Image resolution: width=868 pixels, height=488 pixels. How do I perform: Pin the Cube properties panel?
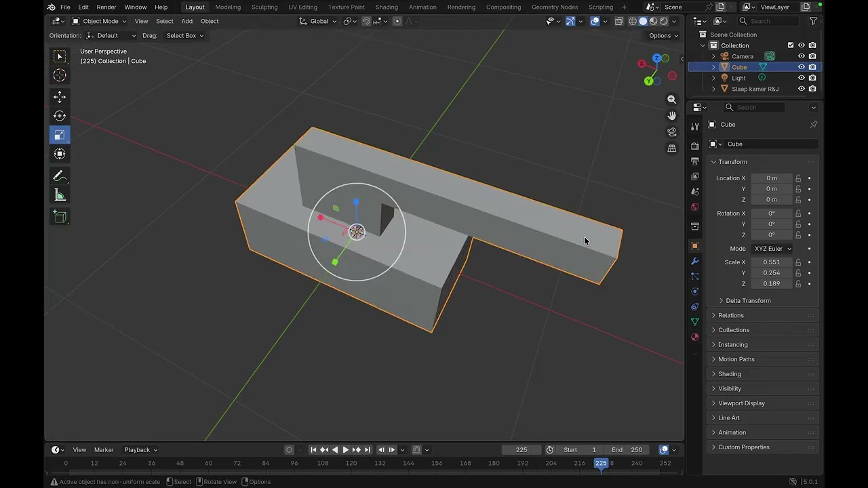[814, 125]
